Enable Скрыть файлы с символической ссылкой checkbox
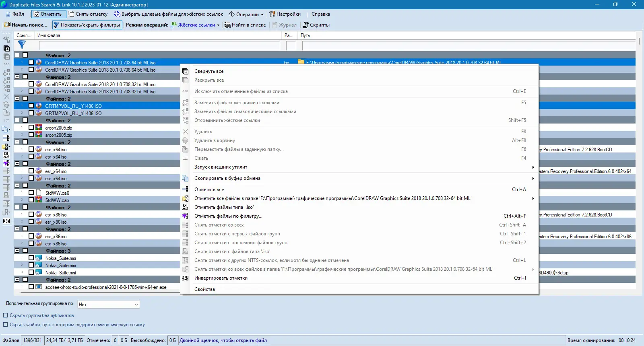The image size is (644, 346). click(6, 325)
